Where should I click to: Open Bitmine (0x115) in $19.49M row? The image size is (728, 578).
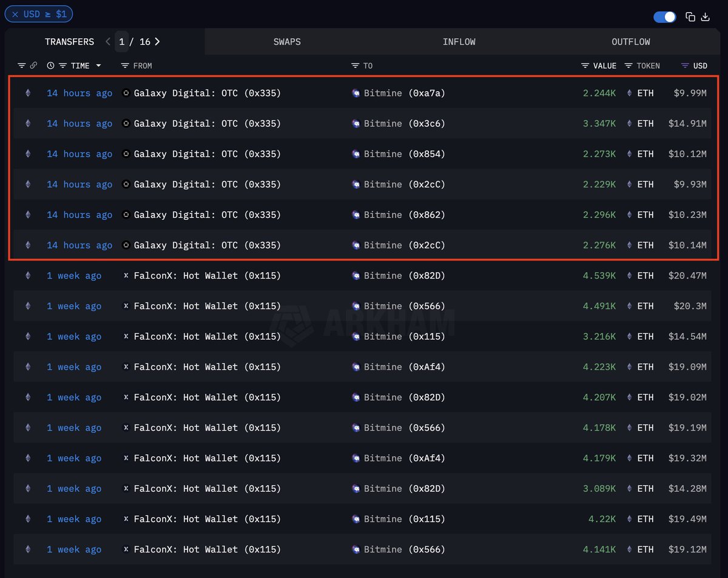[405, 519]
